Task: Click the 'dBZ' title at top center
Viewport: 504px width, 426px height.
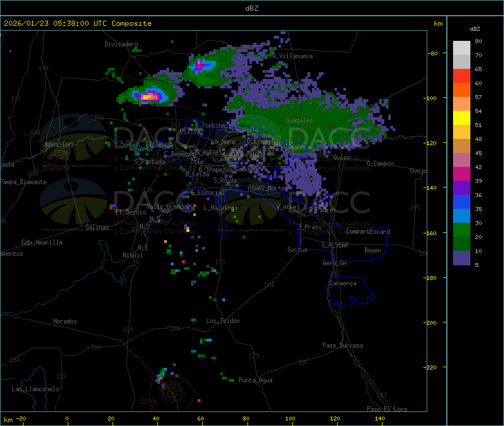Action: 251,8
